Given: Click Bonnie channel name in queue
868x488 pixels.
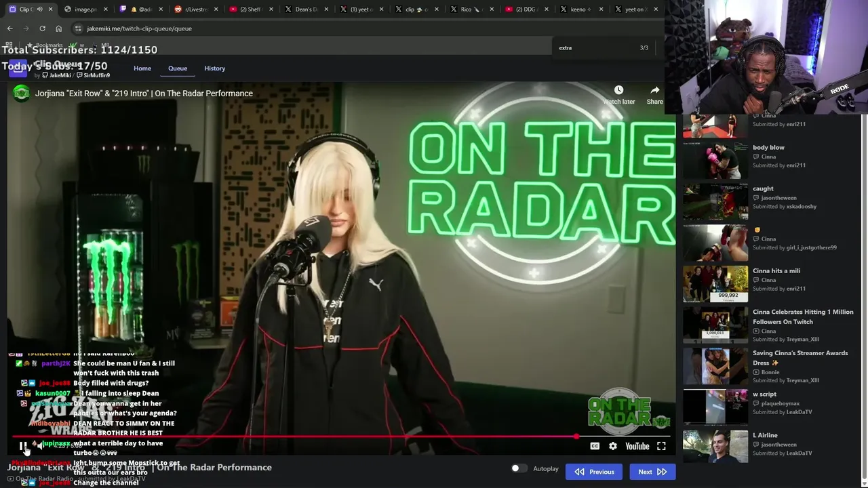Looking at the screenshot, I should (770, 372).
